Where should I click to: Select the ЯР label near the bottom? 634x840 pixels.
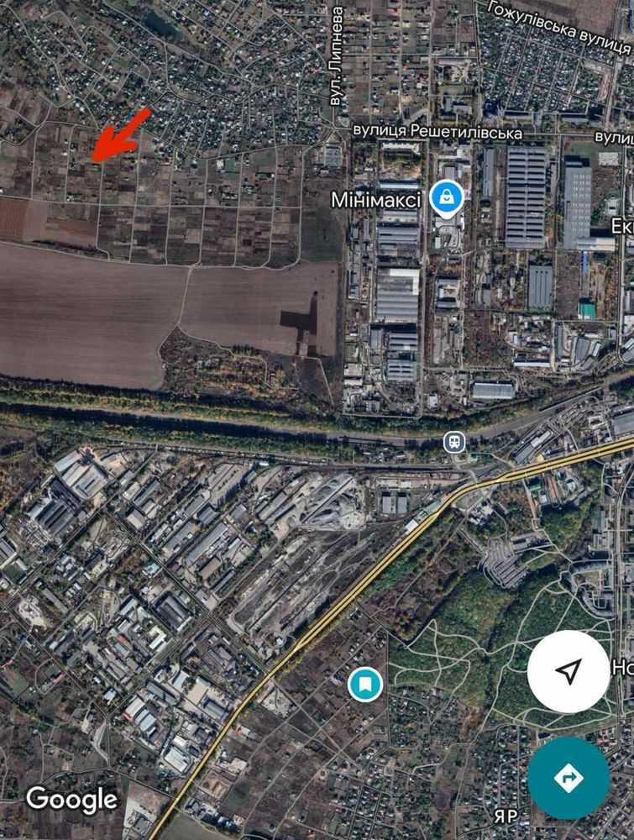coord(505,816)
